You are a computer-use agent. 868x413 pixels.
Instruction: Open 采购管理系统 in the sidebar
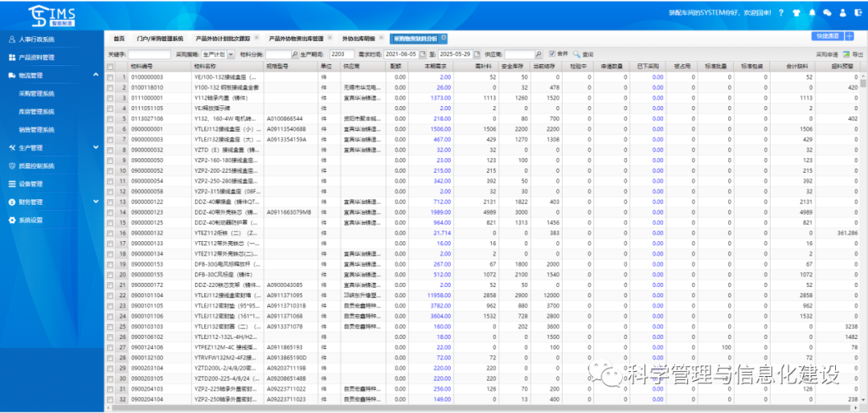(x=36, y=93)
